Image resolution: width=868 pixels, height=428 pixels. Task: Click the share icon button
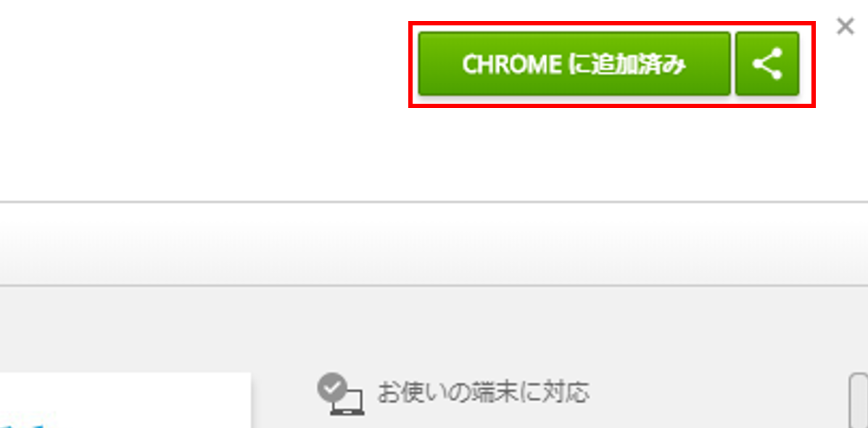point(766,64)
